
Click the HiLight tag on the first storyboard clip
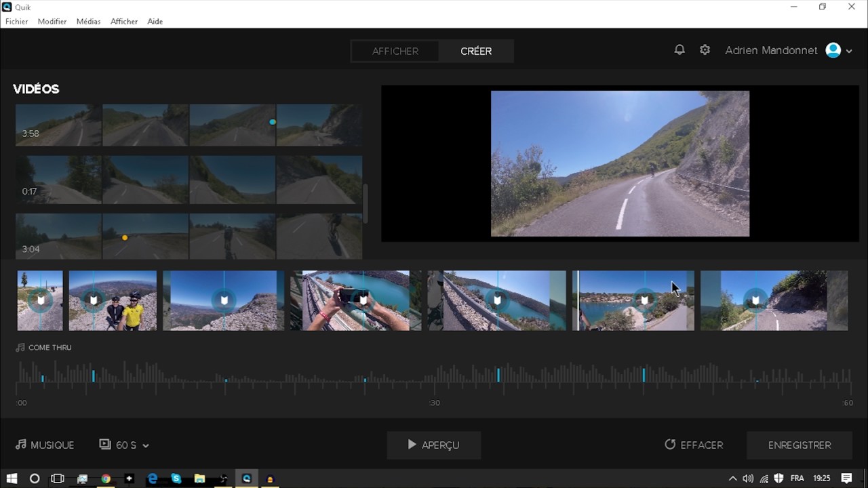click(x=41, y=300)
